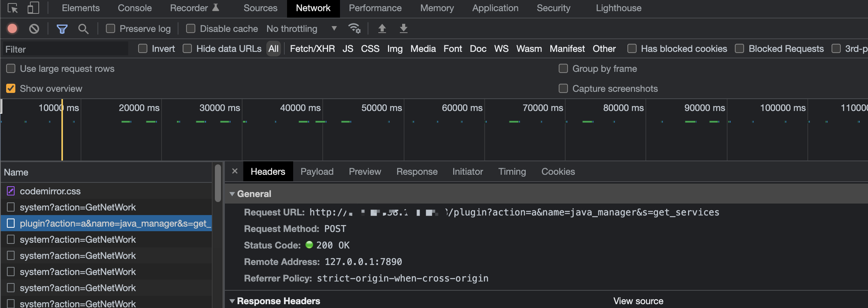
Task: Check the Invert filter option
Action: (143, 48)
